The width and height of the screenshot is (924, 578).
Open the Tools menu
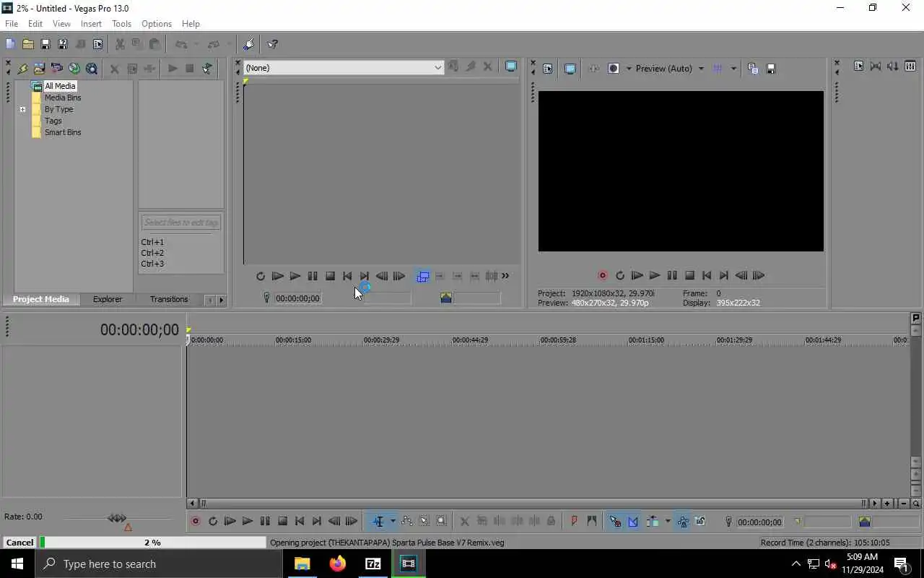[121, 24]
